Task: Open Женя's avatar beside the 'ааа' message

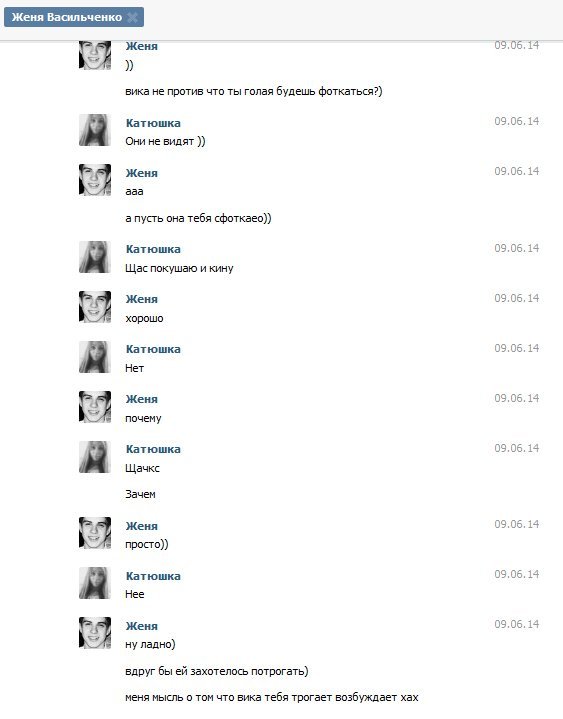Action: pos(95,180)
